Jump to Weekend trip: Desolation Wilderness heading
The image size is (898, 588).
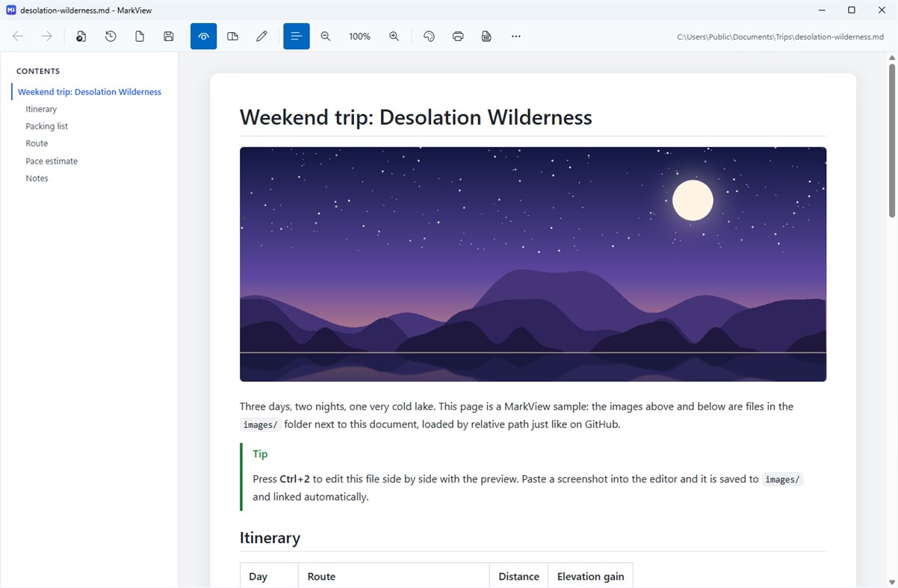tap(90, 92)
